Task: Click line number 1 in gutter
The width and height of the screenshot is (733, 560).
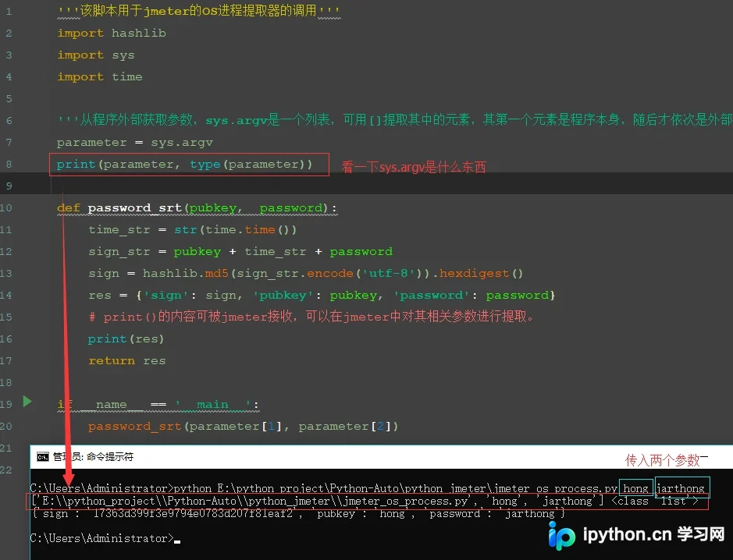Action: tap(9, 11)
